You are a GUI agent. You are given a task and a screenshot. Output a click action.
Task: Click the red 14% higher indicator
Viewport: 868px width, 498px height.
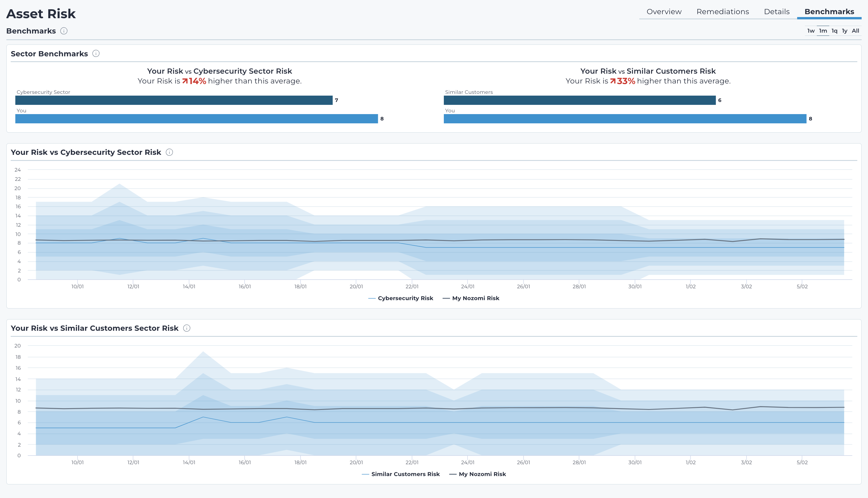tap(194, 81)
